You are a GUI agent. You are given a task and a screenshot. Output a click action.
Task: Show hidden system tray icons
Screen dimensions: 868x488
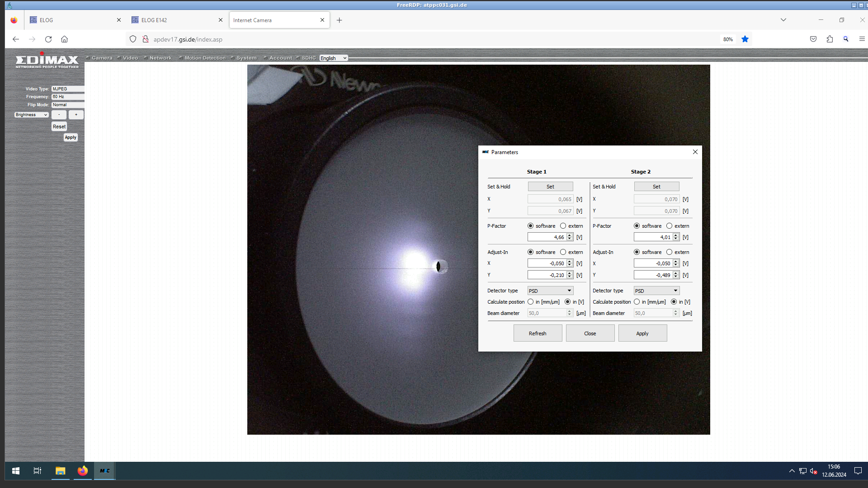[x=792, y=471]
